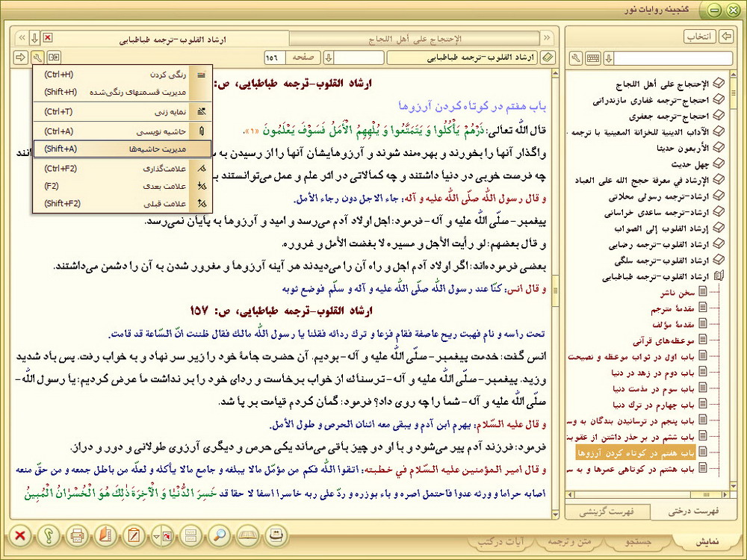The height and width of the screenshot is (560, 747).
Task: Select رنگی کردن menu entry
Action: pos(123,75)
